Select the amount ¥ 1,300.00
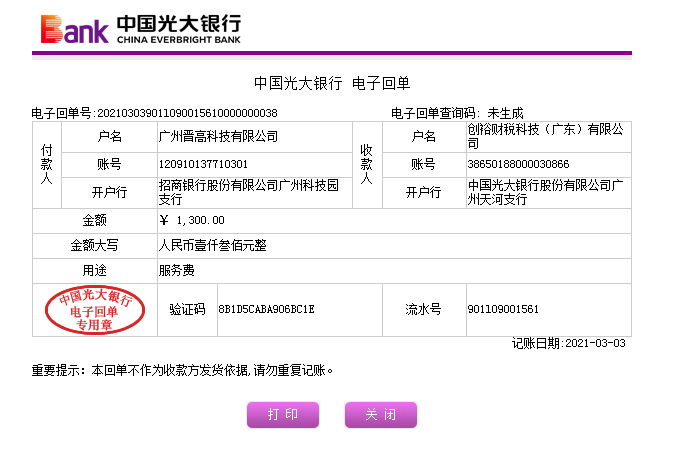The image size is (678, 470). (192, 221)
